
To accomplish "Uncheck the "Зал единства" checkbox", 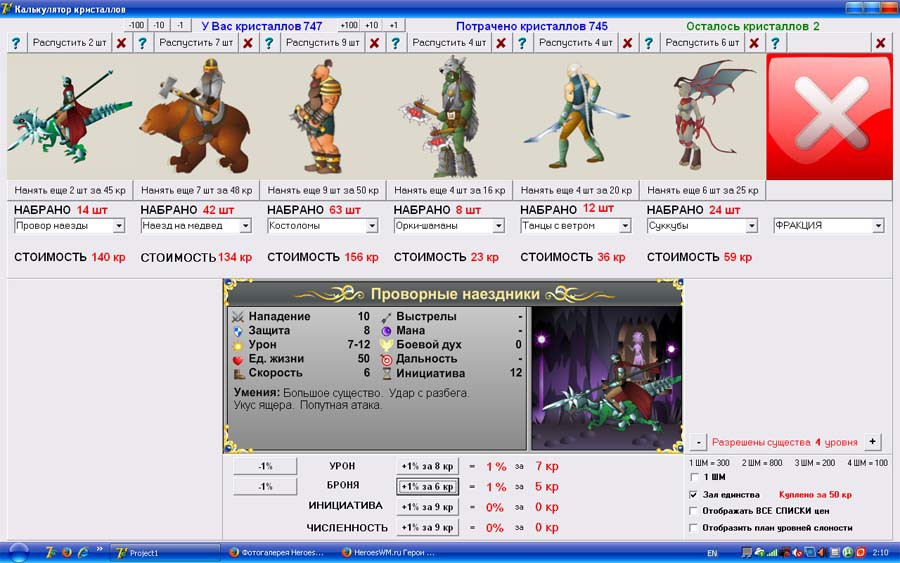I will click(x=695, y=494).
